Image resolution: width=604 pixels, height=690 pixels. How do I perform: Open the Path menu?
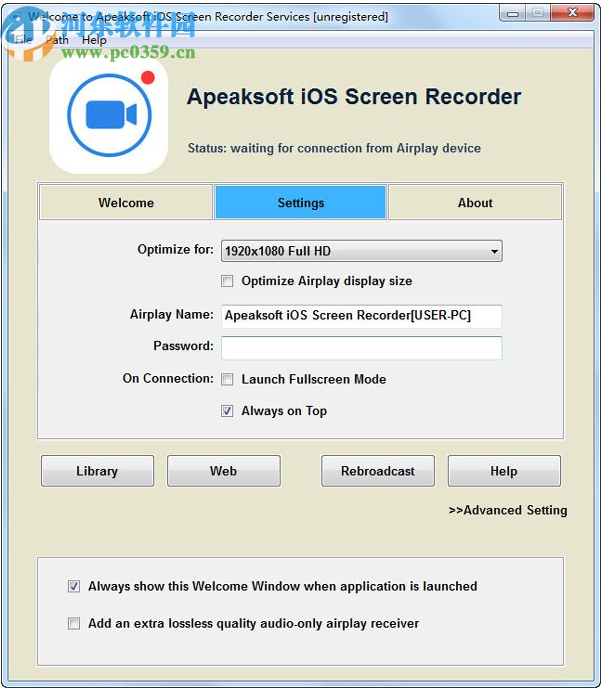click(57, 40)
